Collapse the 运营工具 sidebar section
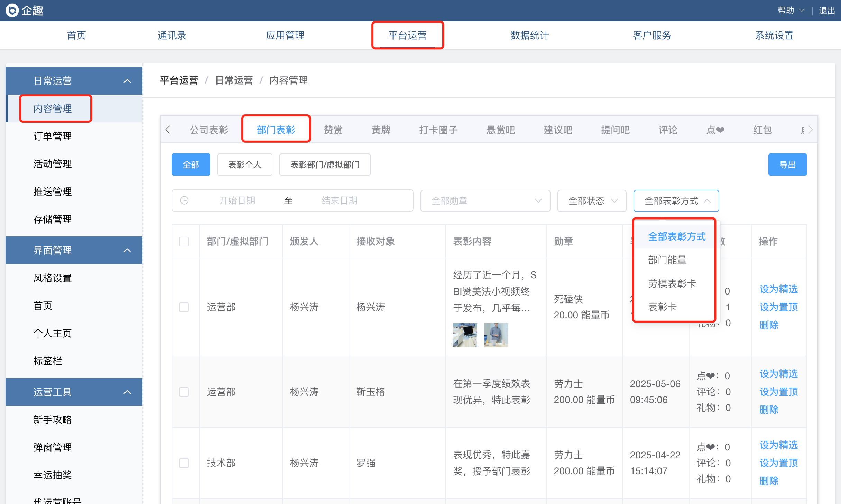This screenshot has width=841, height=504. [127, 392]
